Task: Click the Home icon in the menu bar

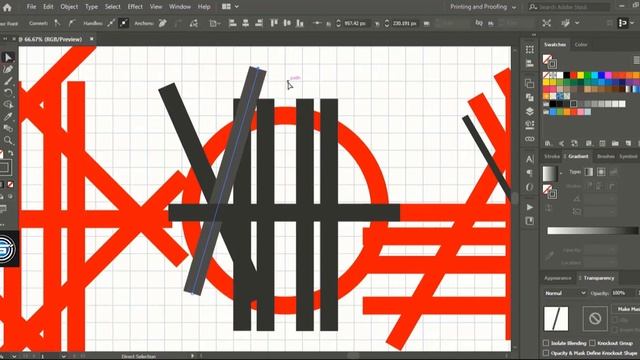Action: pyautogui.click(x=7, y=7)
